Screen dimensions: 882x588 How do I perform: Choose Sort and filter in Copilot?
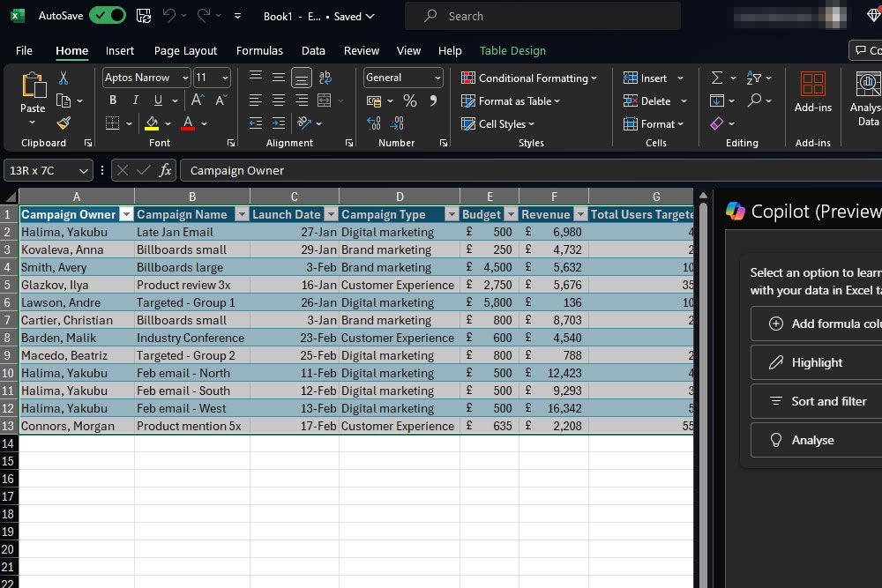(x=816, y=401)
